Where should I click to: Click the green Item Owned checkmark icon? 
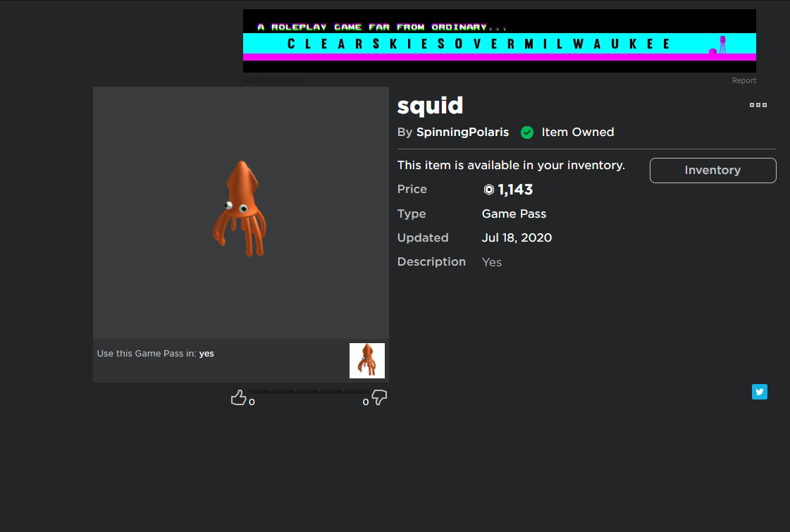click(527, 132)
